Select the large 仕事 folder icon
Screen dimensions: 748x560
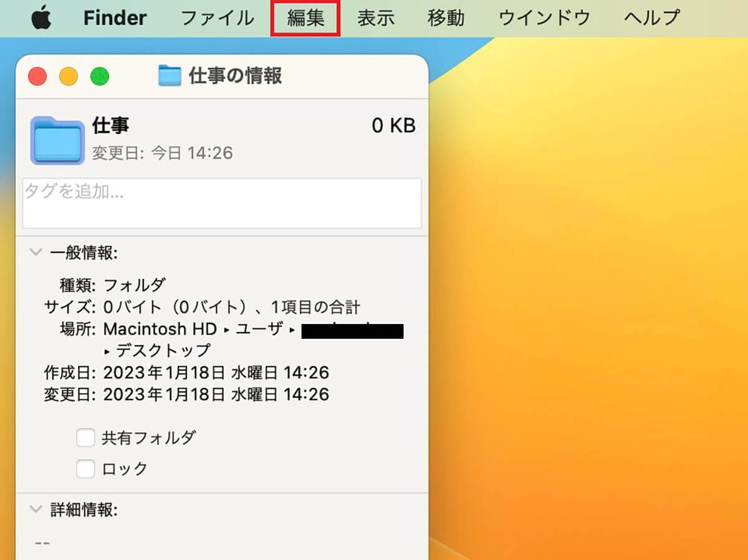(x=57, y=140)
